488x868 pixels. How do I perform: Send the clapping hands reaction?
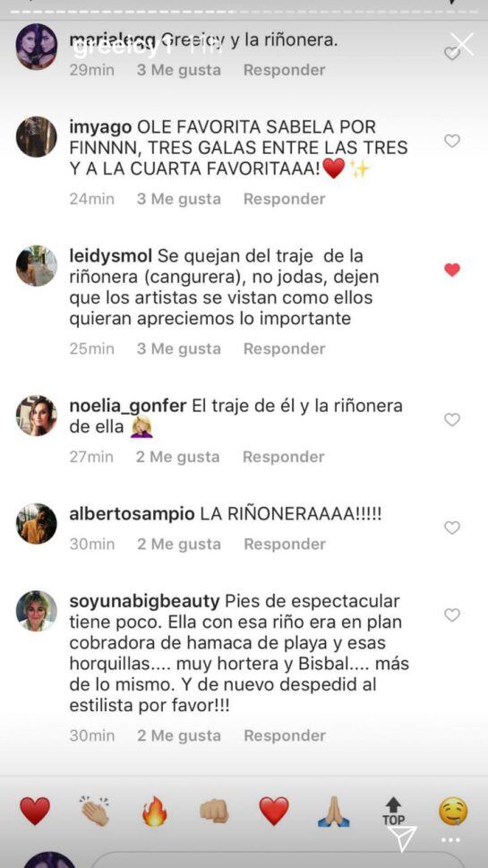click(95, 812)
